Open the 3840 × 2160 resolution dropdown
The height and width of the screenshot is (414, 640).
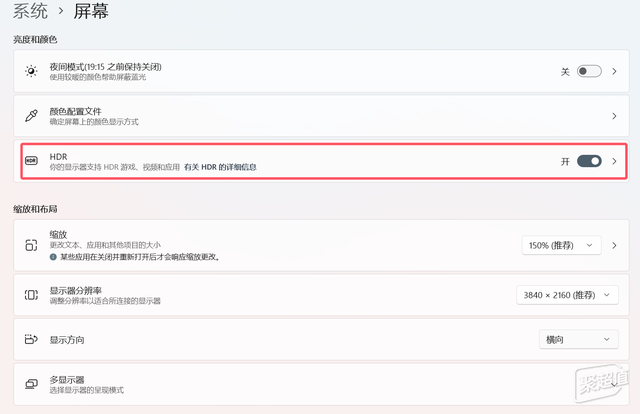click(x=567, y=295)
